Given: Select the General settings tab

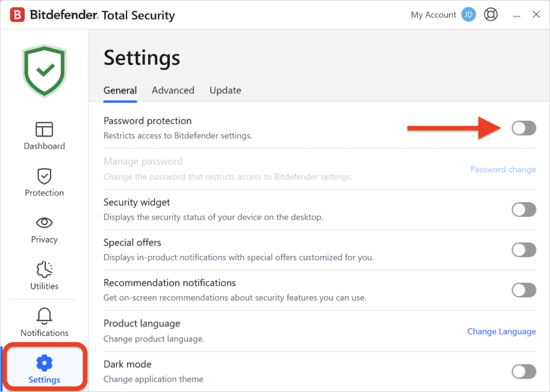Looking at the screenshot, I should click(x=120, y=90).
